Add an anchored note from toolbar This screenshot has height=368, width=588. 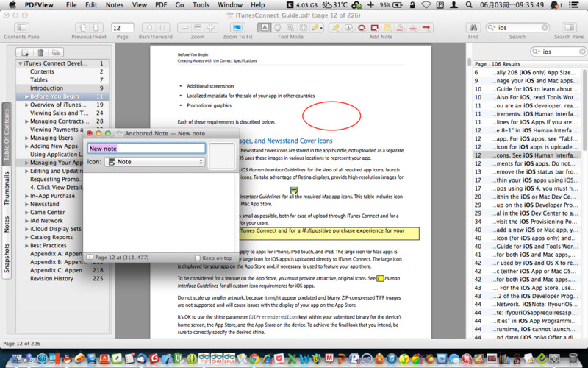(x=348, y=28)
